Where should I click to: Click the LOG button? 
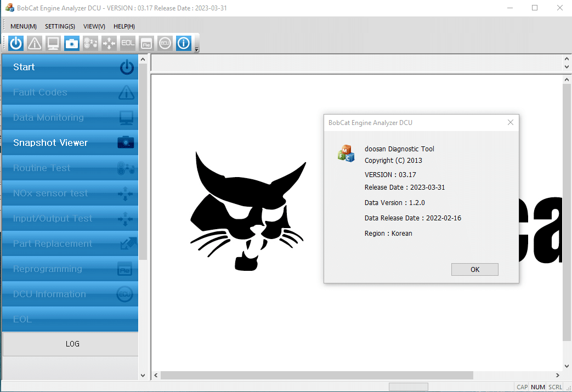coord(72,344)
